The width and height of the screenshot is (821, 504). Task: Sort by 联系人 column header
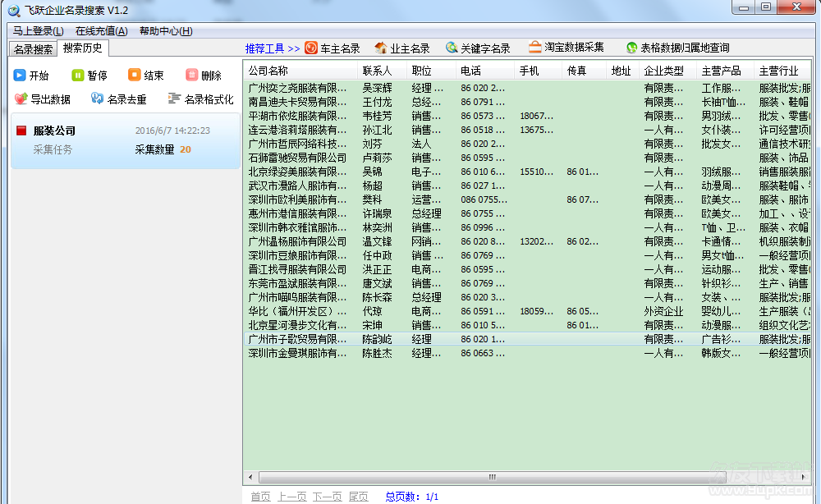(x=382, y=71)
